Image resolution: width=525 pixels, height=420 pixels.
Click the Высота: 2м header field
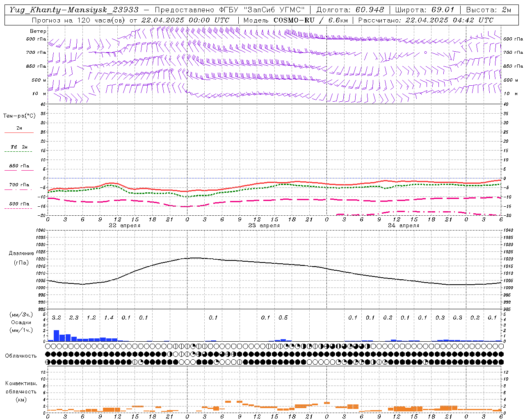[488, 10]
